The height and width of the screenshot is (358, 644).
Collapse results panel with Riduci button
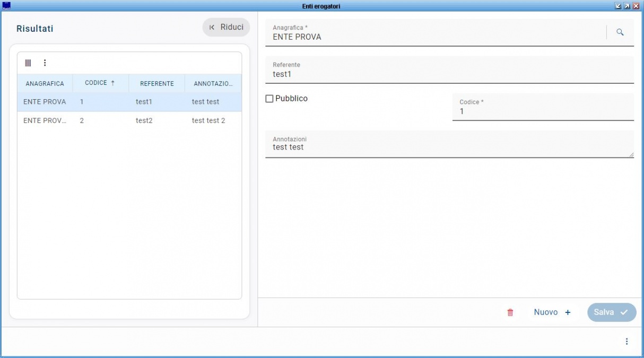(226, 28)
